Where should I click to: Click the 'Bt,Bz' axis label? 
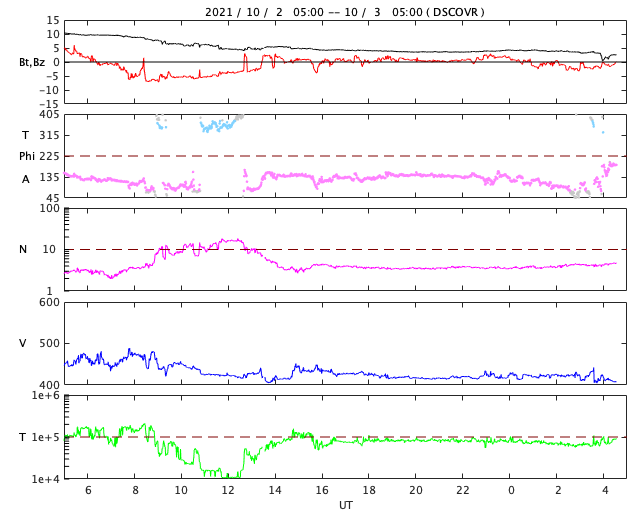click(x=32, y=62)
